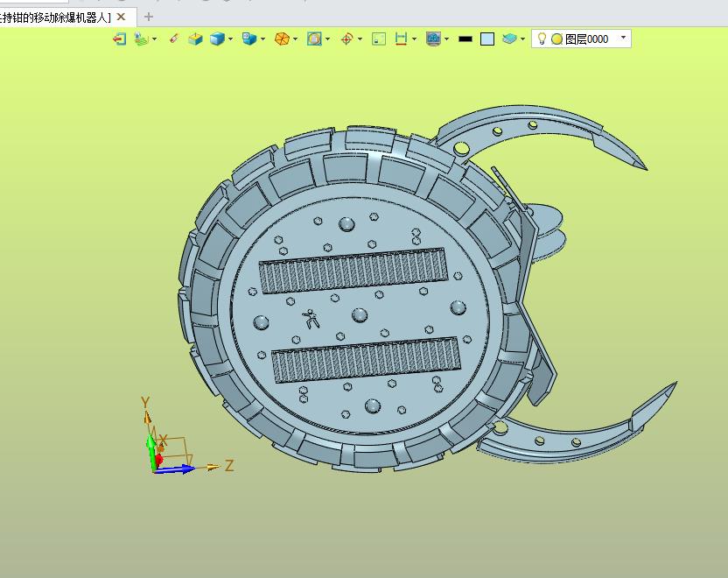Click the green square frame icon
This screenshot has width=728, height=578.
pos(379,39)
